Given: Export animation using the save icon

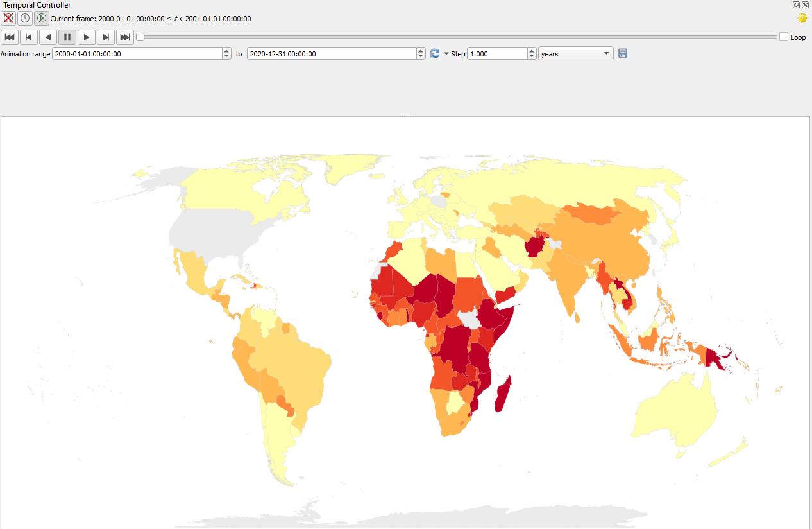Looking at the screenshot, I should pos(622,53).
